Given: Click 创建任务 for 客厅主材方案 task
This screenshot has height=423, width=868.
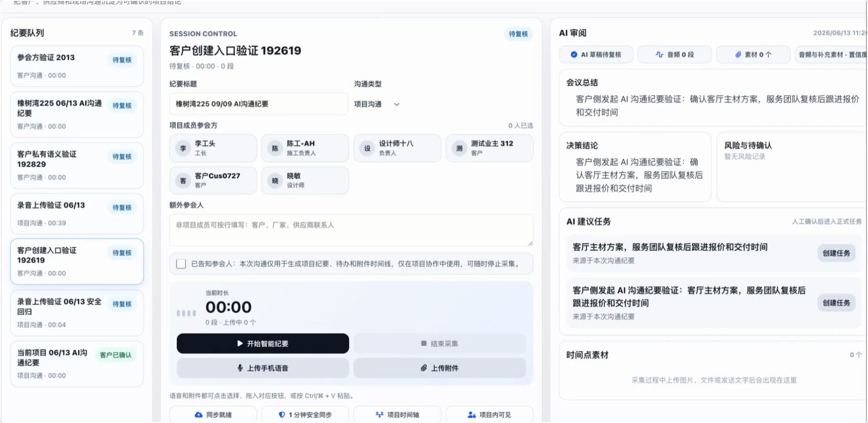Looking at the screenshot, I should [836, 253].
